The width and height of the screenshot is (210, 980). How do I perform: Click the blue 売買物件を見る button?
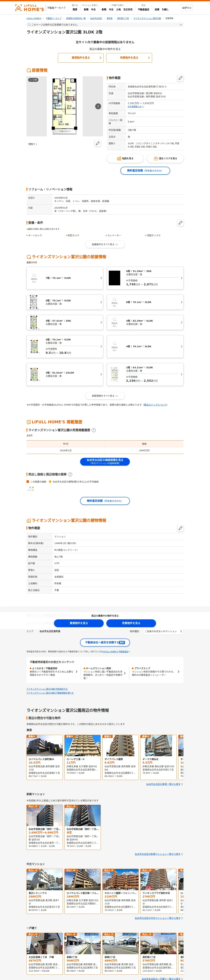[x=131, y=623]
